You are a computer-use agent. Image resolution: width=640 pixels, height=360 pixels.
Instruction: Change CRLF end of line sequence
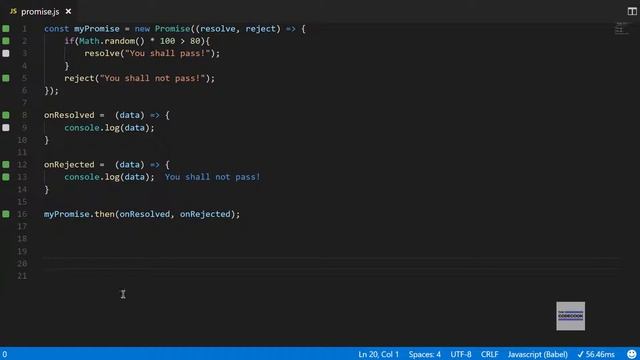[489, 354]
